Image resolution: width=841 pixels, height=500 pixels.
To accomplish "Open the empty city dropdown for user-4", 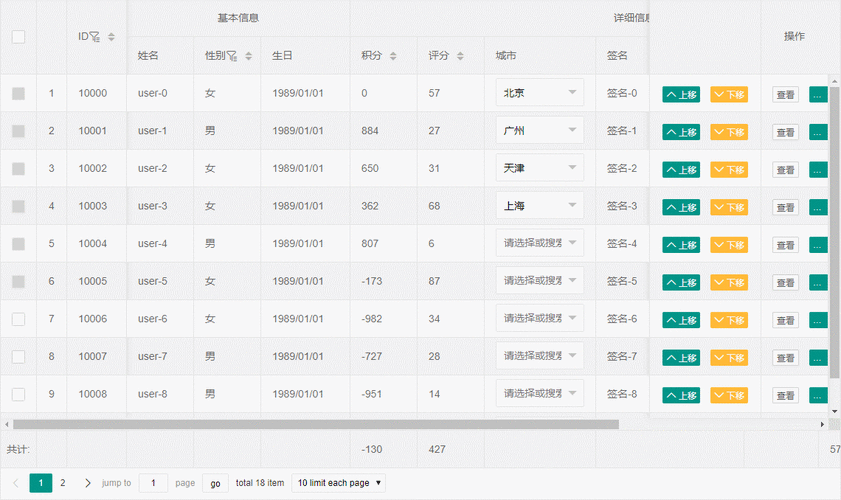I will [x=539, y=244].
